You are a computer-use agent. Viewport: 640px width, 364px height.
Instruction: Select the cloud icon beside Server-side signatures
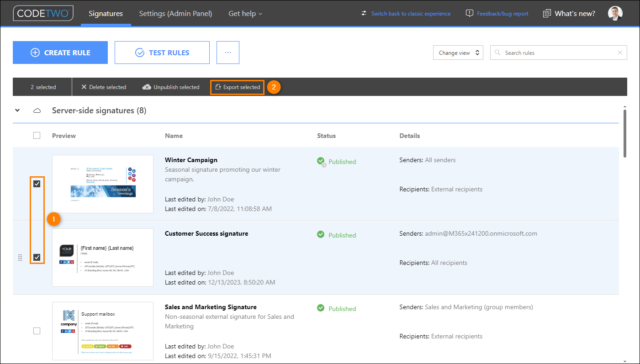(37, 110)
